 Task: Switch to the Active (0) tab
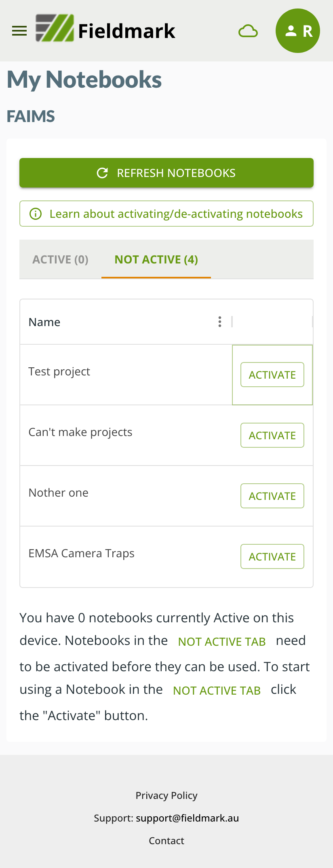60,259
